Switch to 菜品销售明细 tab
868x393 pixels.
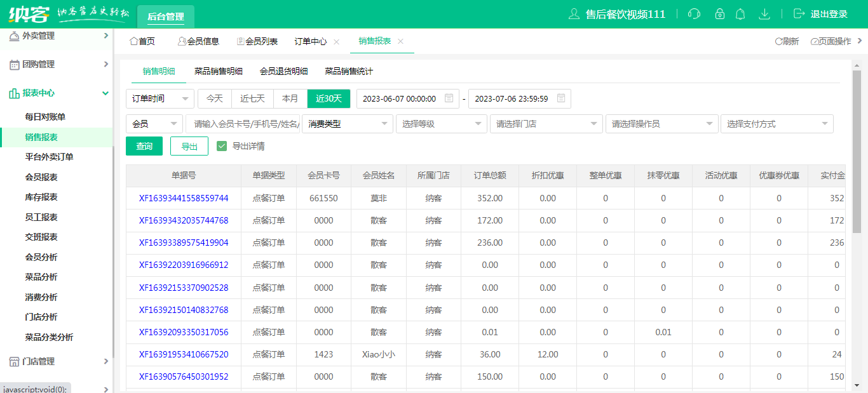click(x=218, y=71)
